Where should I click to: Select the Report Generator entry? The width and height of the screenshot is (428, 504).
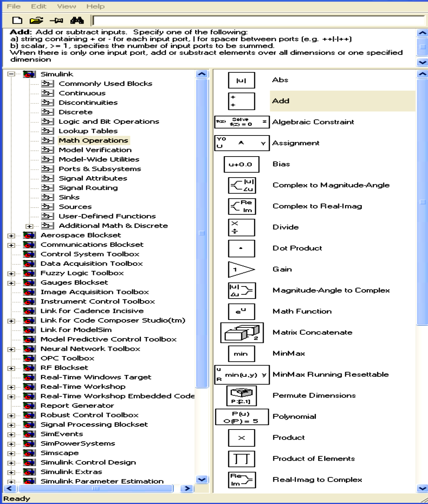click(x=77, y=406)
